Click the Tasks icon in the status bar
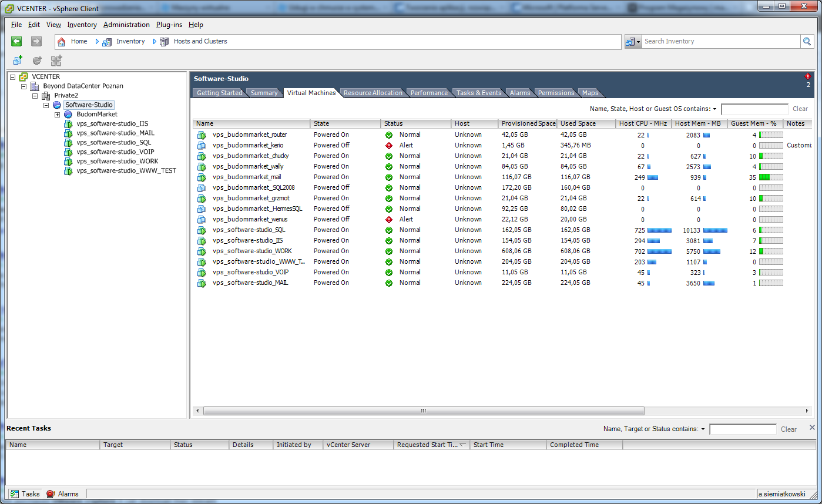This screenshot has height=504, width=822. tap(15, 493)
